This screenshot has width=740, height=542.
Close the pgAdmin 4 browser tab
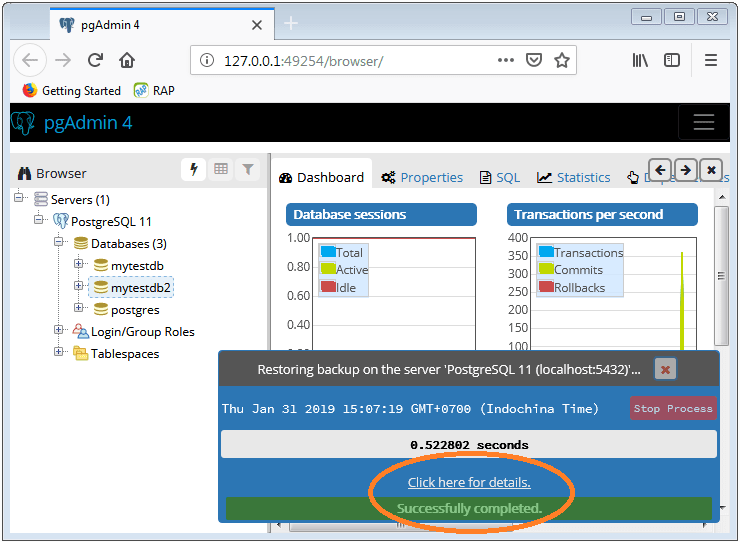(x=257, y=25)
